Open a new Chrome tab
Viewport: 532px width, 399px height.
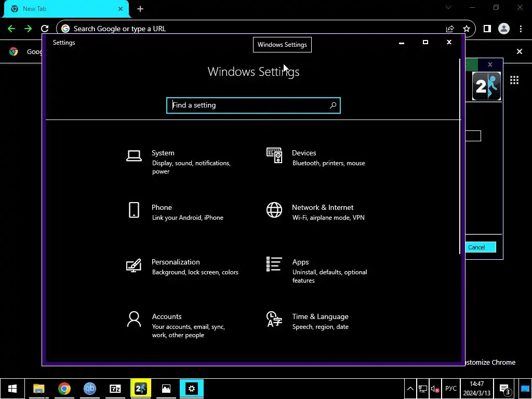tap(140, 9)
